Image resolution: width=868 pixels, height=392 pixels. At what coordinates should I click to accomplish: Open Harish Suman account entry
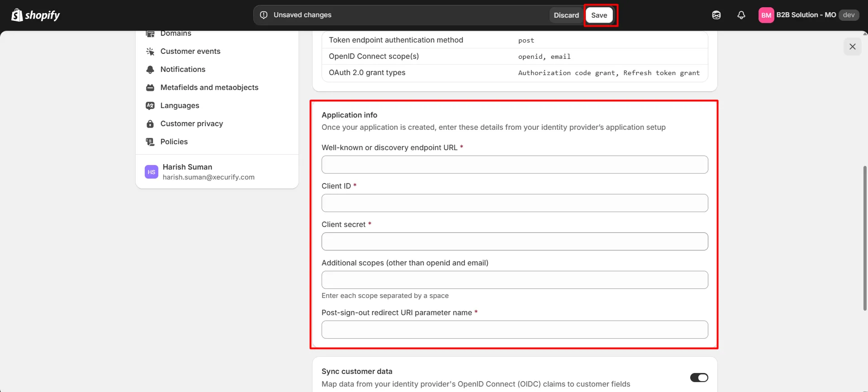[217, 172]
